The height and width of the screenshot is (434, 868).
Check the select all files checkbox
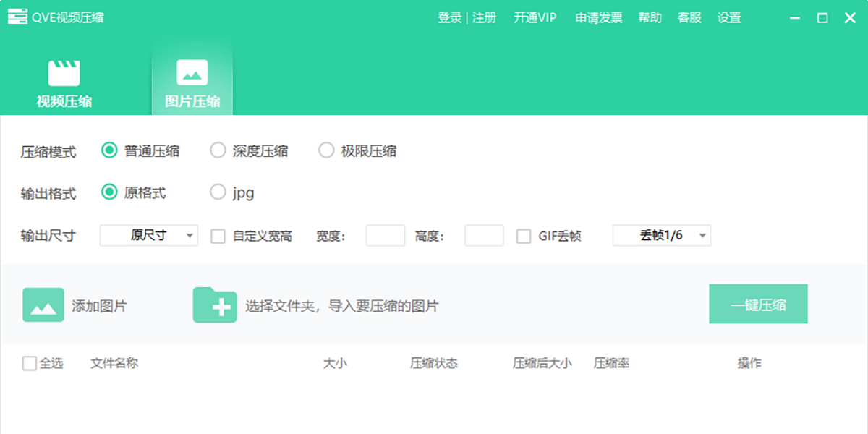pos(29,363)
